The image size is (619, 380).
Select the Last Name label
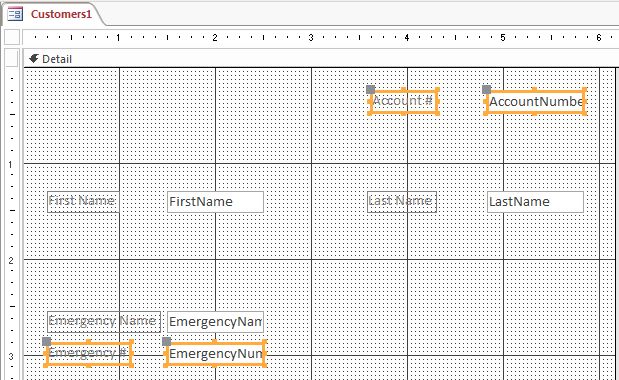click(402, 202)
